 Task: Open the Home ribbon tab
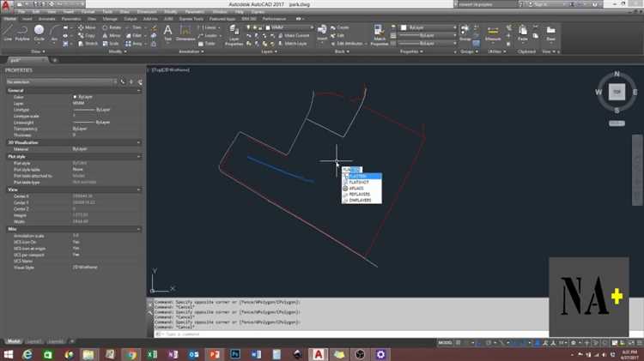coord(9,19)
